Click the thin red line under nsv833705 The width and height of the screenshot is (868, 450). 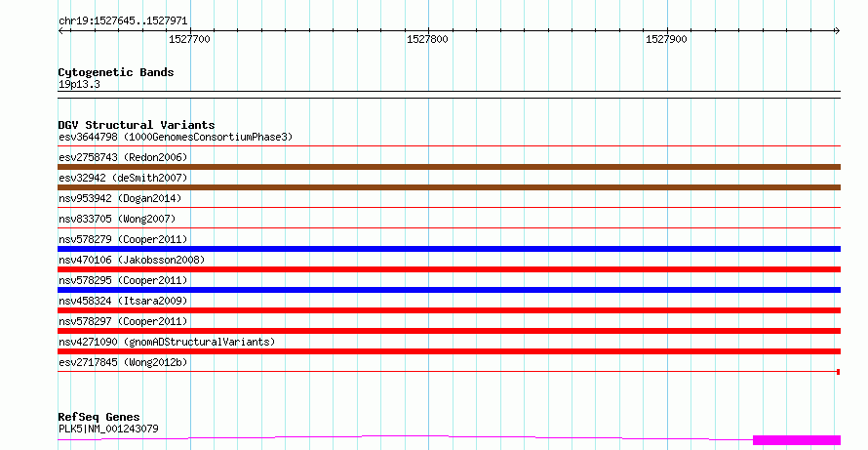pos(449,228)
